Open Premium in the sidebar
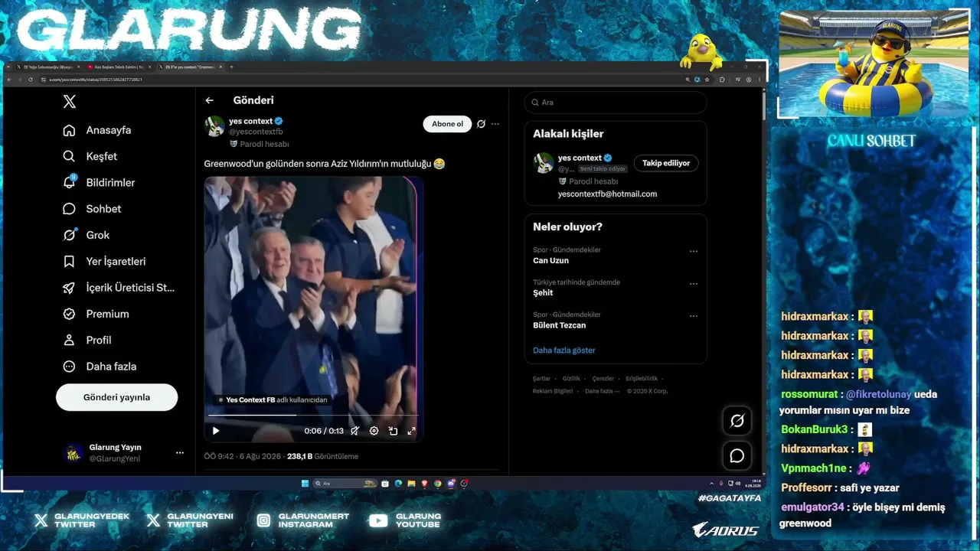The height and width of the screenshot is (551, 980). pos(96,314)
